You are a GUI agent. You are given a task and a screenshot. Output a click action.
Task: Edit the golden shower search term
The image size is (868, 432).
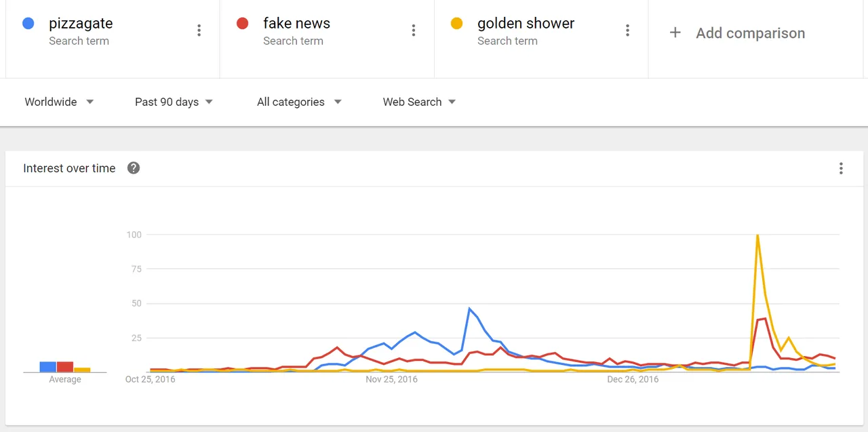click(526, 23)
